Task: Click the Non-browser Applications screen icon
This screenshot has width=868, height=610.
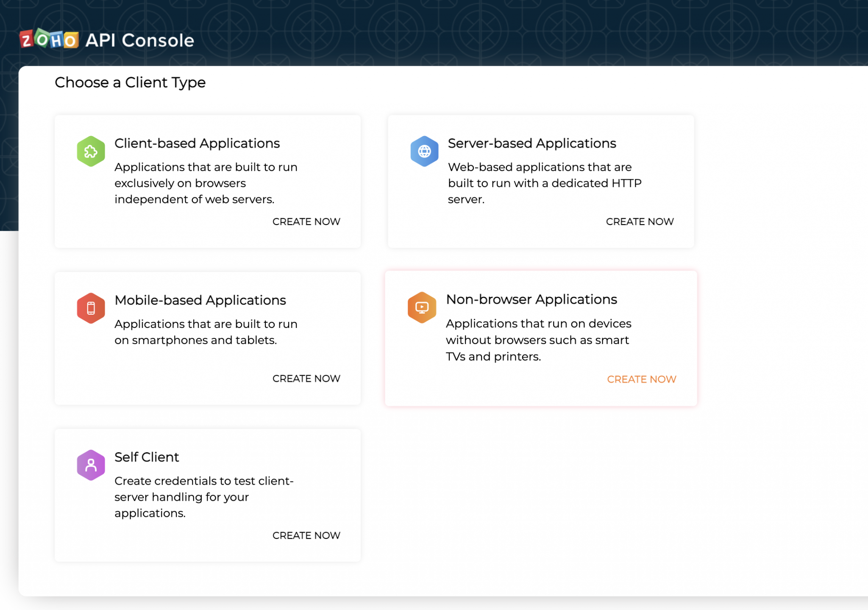Action: pos(422,308)
